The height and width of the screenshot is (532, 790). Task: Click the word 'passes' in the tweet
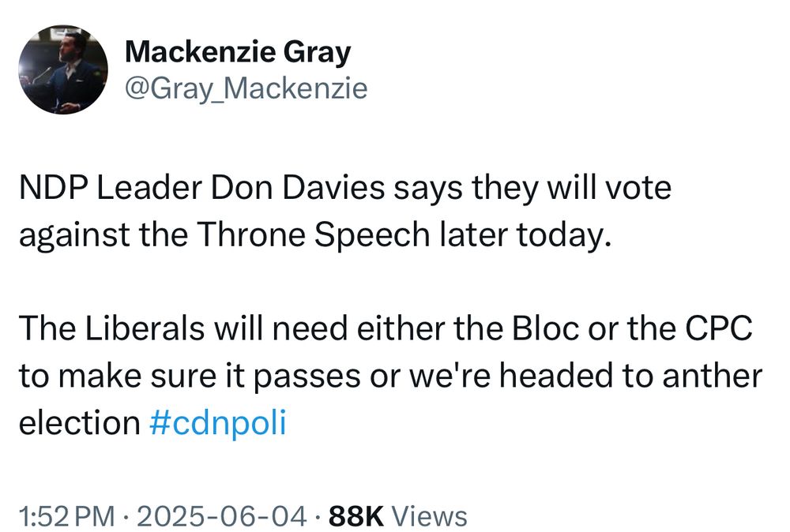coord(307,377)
